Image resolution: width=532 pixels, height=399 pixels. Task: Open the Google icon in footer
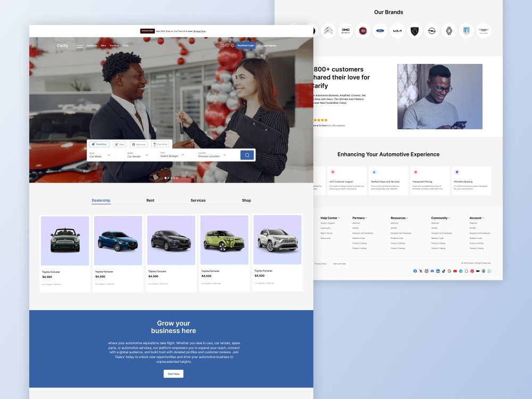pyautogui.click(x=449, y=271)
